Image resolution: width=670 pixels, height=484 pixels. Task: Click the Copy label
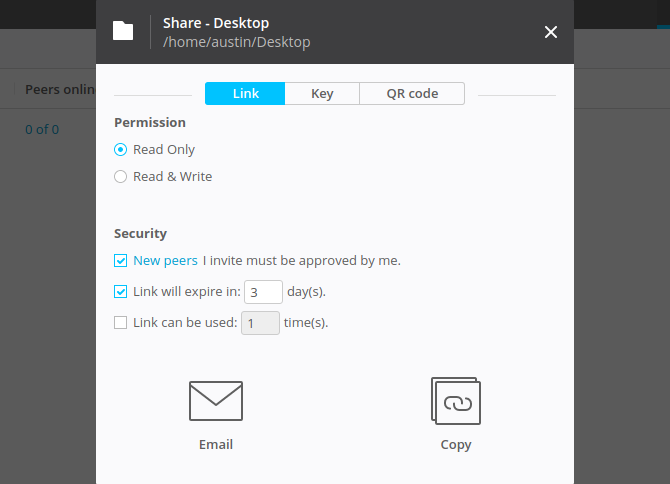pos(455,445)
